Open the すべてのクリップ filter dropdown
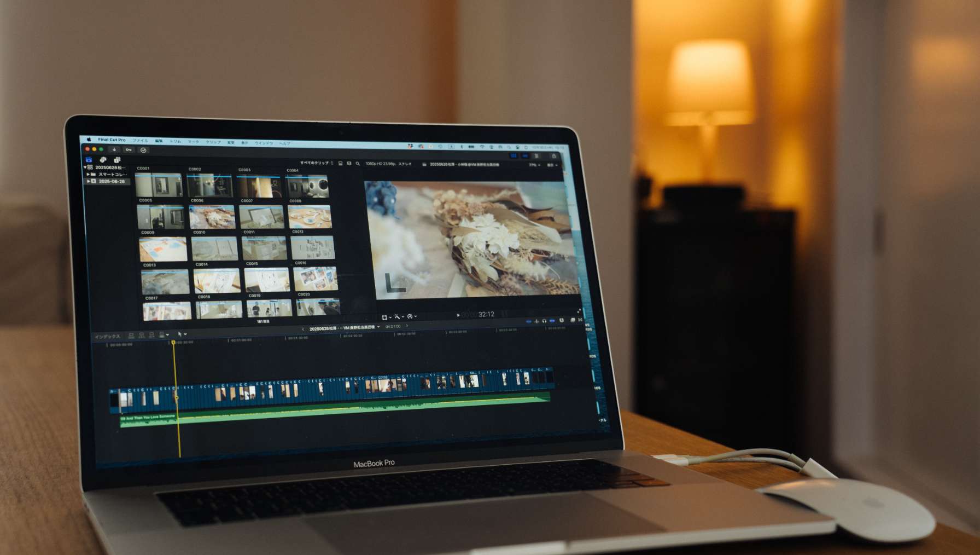Image resolution: width=980 pixels, height=555 pixels. tap(316, 163)
